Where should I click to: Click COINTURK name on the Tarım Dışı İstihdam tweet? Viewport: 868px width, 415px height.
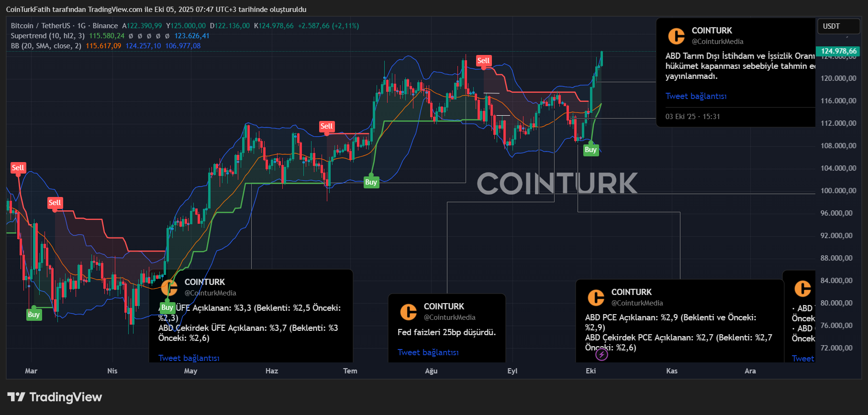click(712, 31)
